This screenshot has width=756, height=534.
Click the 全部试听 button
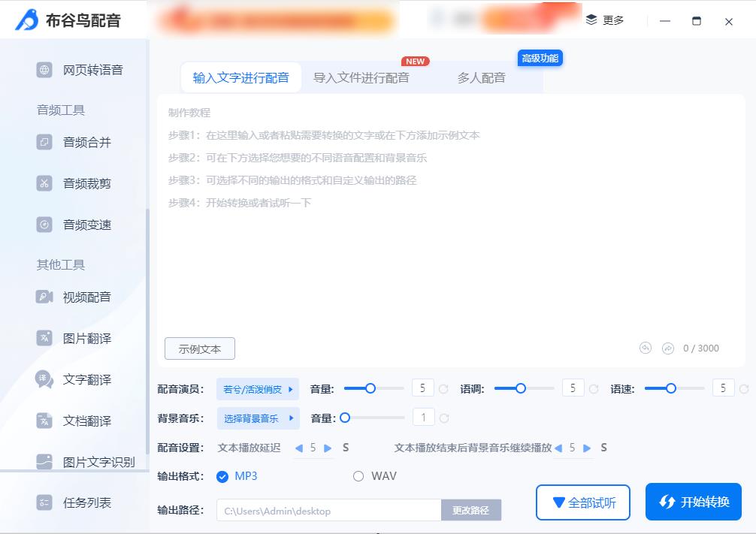[583, 502]
